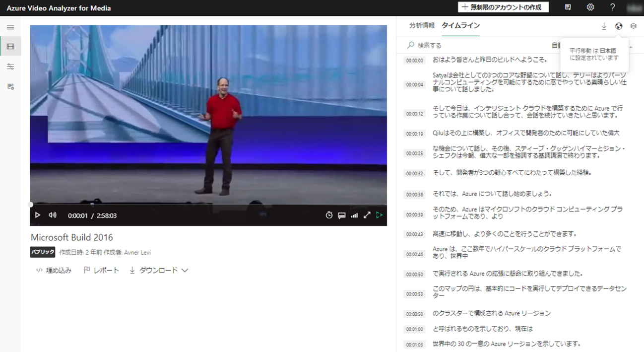Click the green play-next icon in player
Image resolution: width=644 pixels, height=352 pixels.
[x=380, y=215]
